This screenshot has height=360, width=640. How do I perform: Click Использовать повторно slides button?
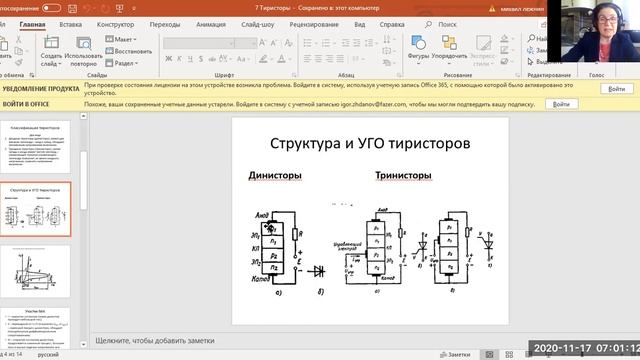coord(83,51)
